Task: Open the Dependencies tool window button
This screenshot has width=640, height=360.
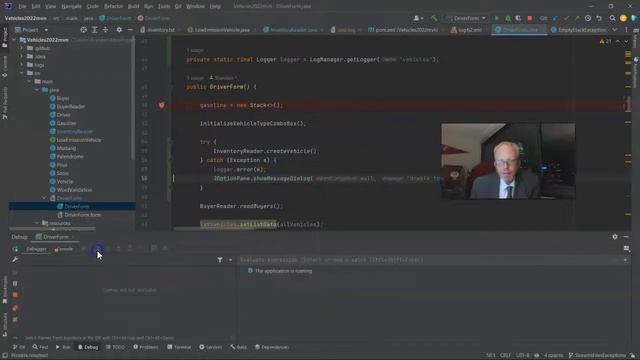Action: click(271, 347)
